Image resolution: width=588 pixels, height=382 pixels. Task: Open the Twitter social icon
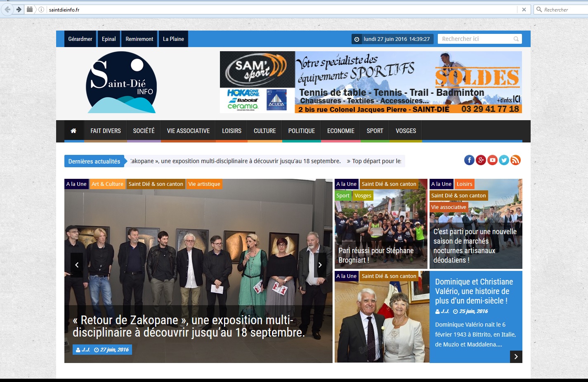(x=504, y=160)
